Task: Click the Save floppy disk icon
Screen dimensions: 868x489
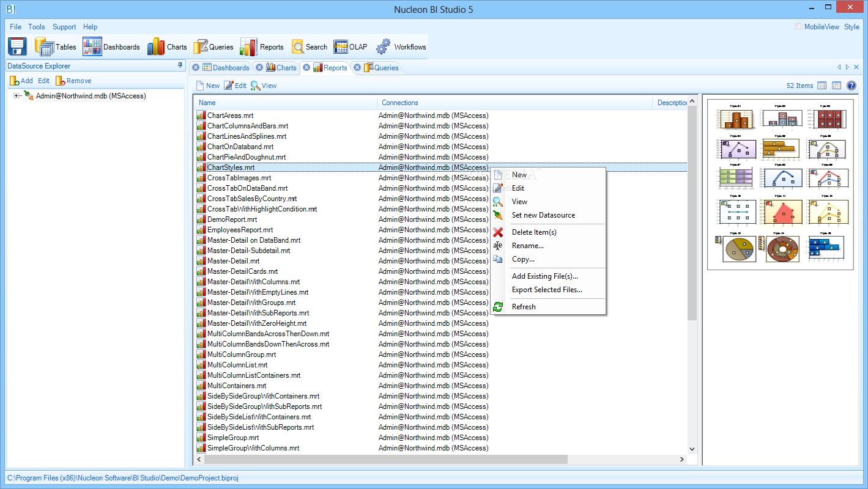Action: click(17, 46)
